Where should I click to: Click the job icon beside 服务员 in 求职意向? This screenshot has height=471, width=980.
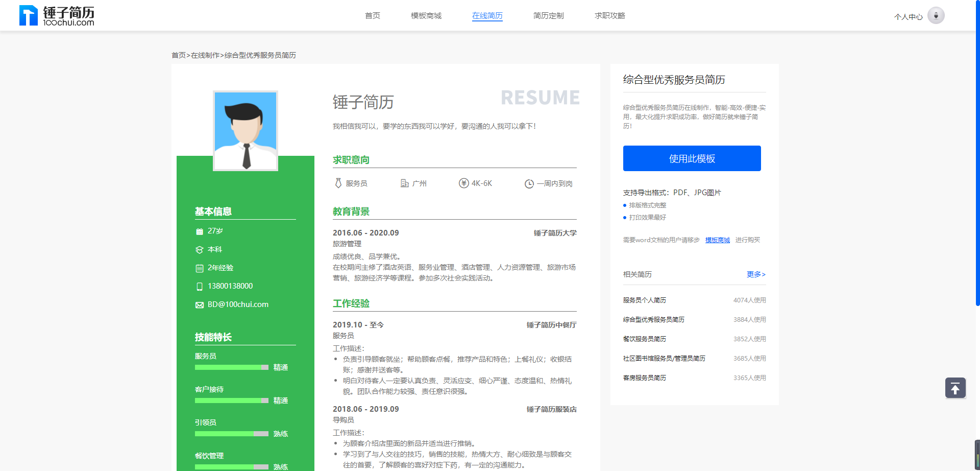338,183
